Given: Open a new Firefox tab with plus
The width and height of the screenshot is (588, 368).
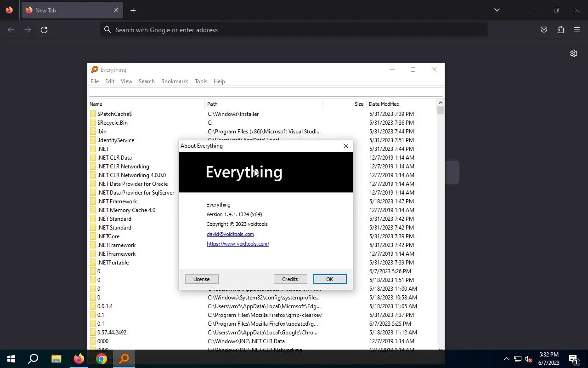Looking at the screenshot, I should (133, 10).
